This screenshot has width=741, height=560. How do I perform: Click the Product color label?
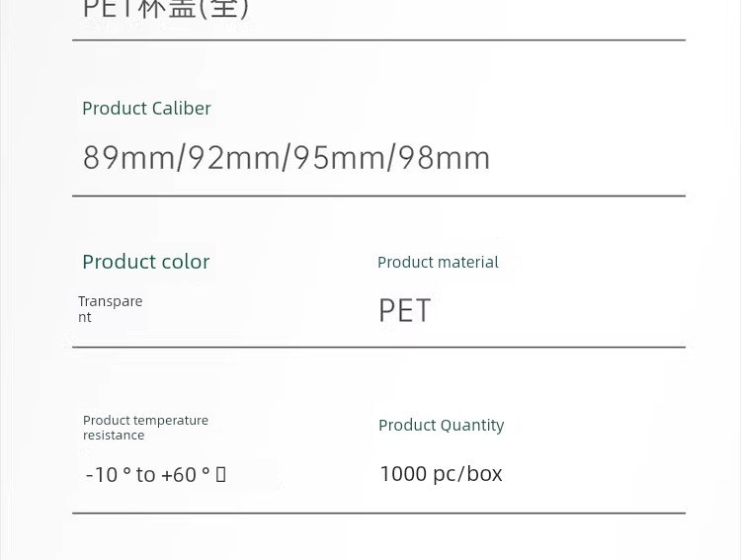click(146, 262)
